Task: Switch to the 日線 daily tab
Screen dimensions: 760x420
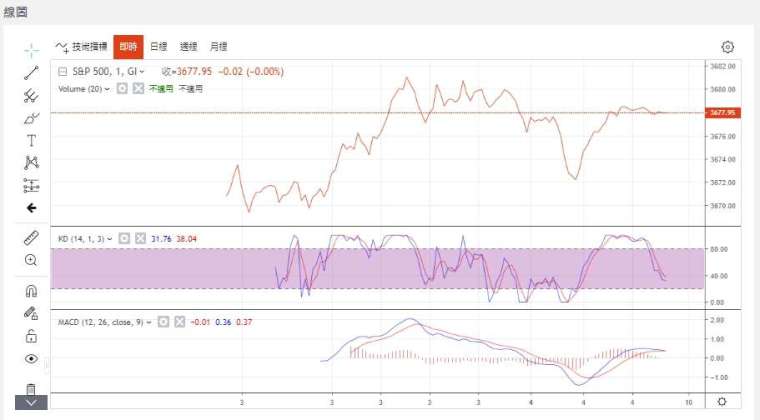Action: (x=158, y=47)
